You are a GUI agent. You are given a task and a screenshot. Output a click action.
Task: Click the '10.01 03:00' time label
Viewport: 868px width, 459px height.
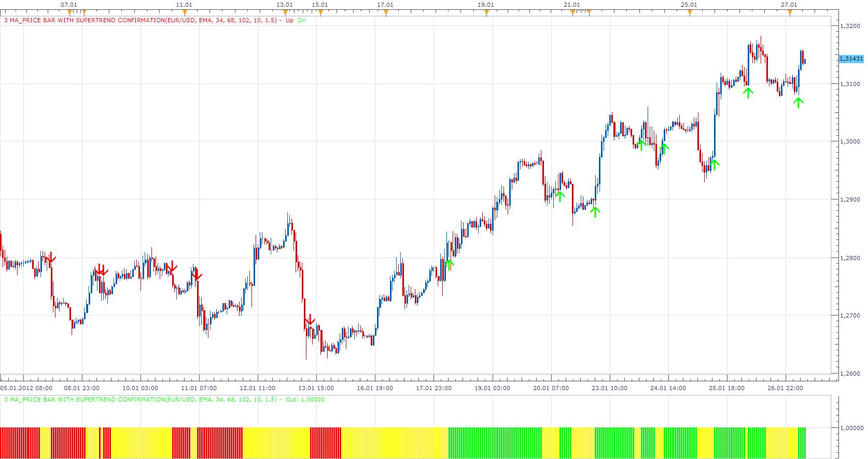click(141, 388)
